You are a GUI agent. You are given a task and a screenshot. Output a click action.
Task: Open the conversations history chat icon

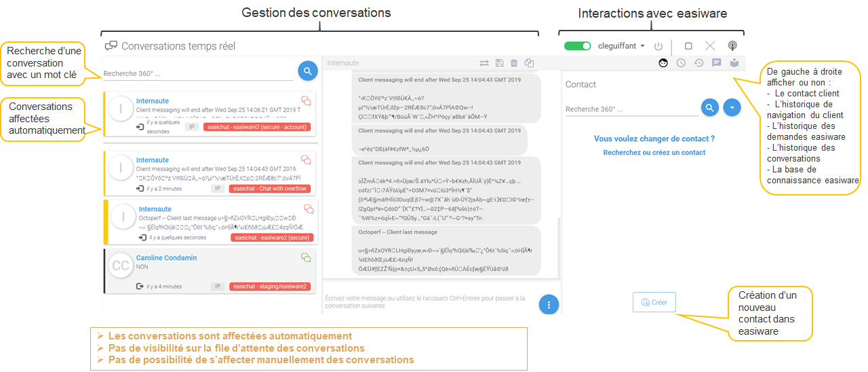pos(716,63)
